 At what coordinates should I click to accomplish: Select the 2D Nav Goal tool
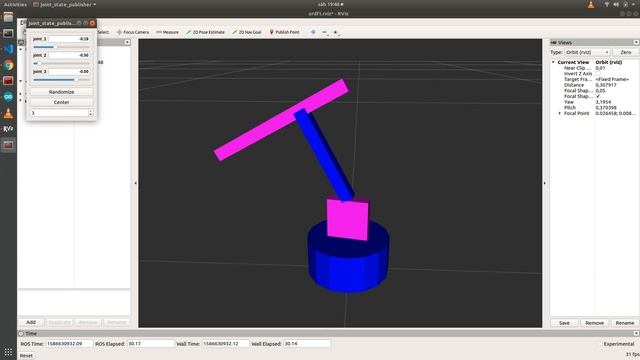point(247,32)
